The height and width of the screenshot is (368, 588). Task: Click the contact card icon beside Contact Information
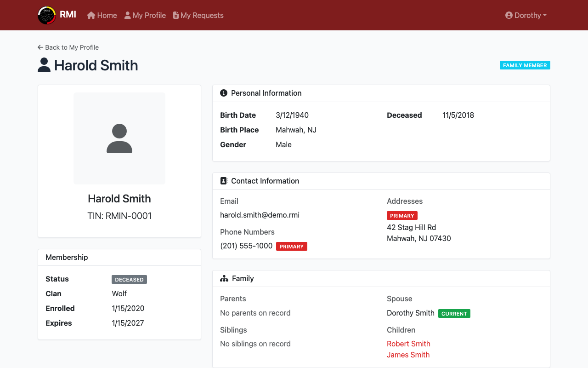click(x=224, y=180)
